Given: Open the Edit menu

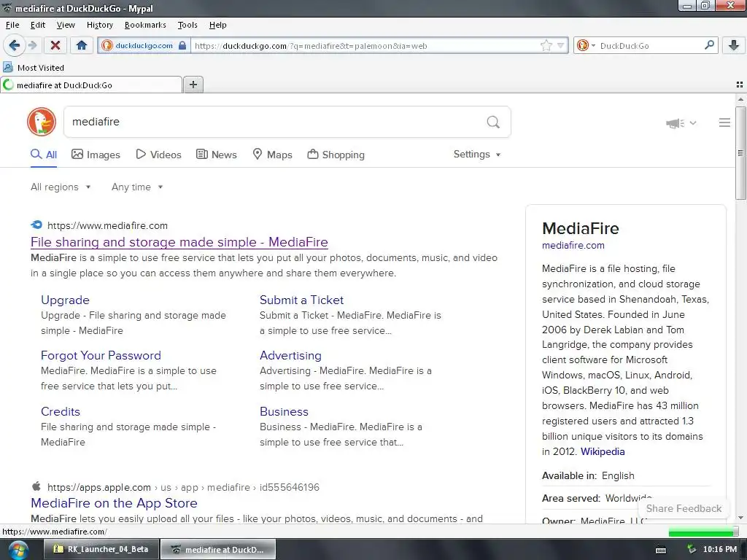Looking at the screenshot, I should coord(38,25).
